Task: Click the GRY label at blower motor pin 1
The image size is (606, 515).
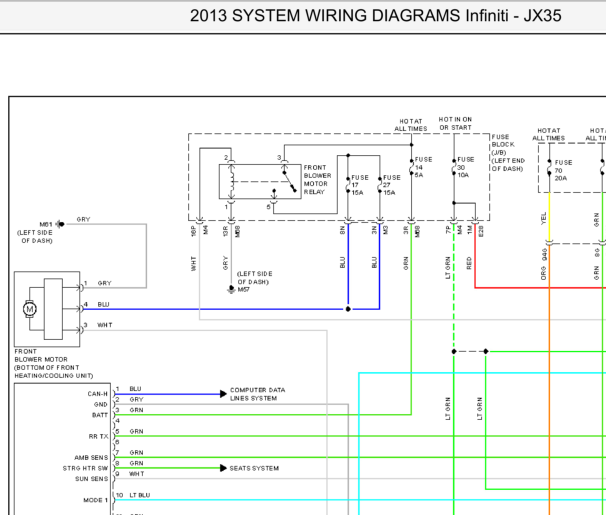Action: click(104, 283)
